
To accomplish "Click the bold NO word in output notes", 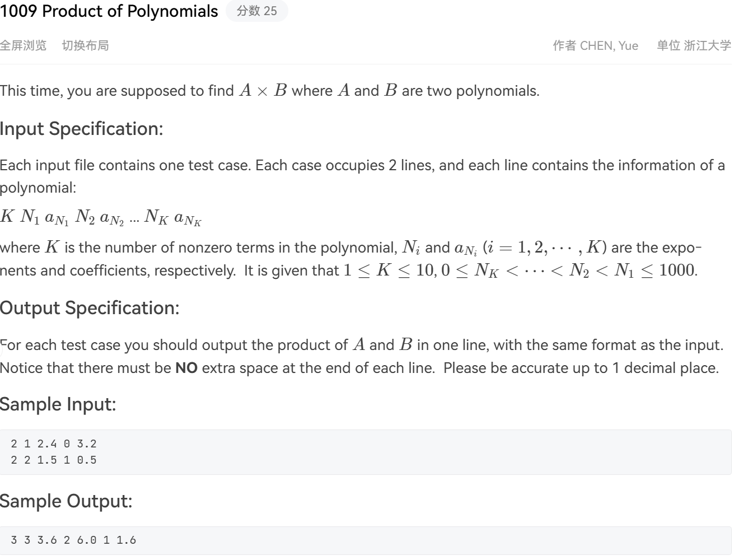I will (x=186, y=368).
